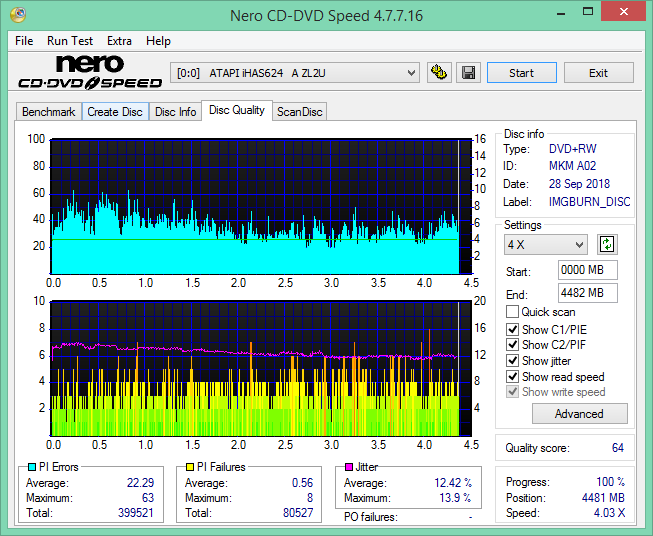Toggle Show read speed checkbox
This screenshot has width=653, height=536.
point(512,376)
